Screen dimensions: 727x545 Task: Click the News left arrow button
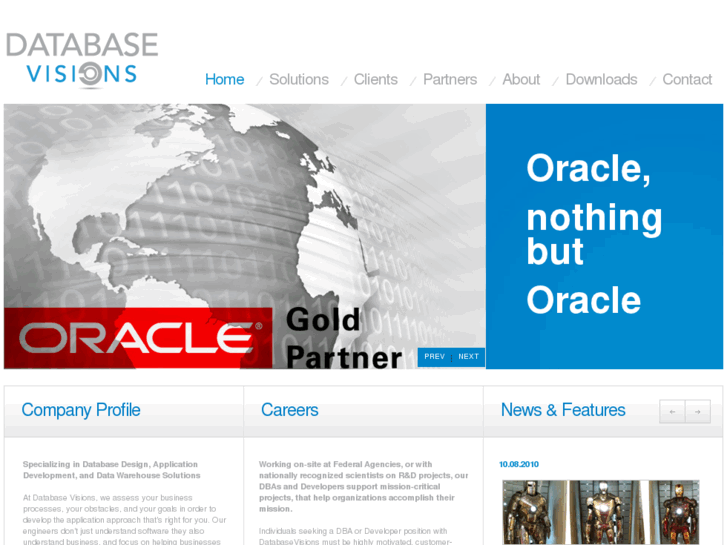click(672, 411)
